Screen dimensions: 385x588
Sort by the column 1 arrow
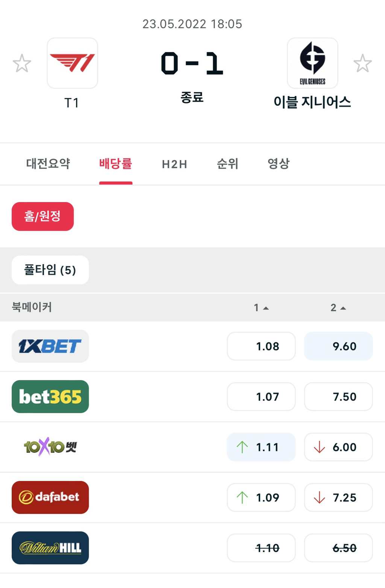click(261, 307)
